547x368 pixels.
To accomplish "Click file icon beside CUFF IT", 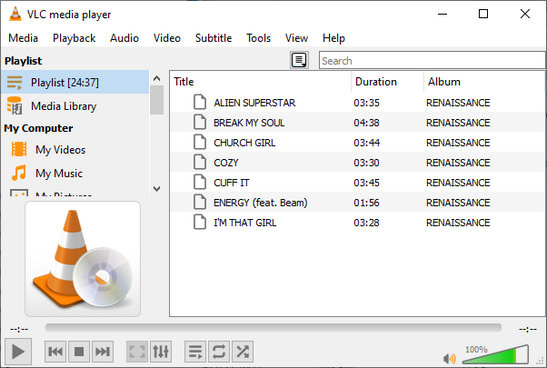I will 200,182.
